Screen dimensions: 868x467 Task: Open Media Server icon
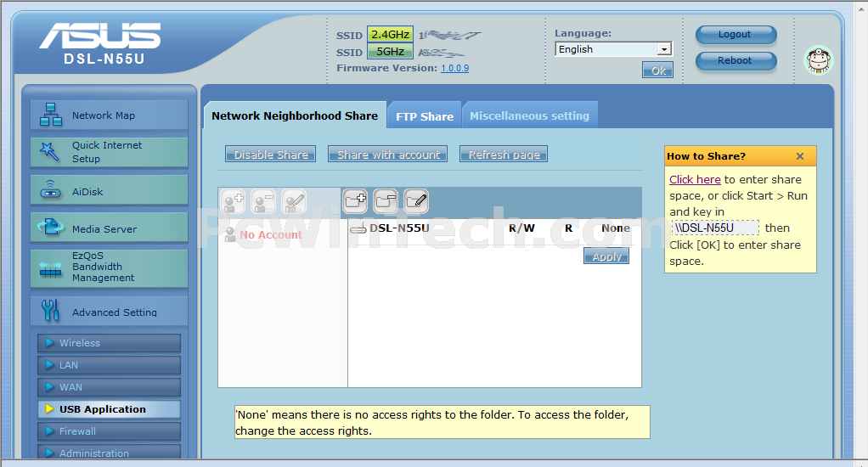[50, 227]
